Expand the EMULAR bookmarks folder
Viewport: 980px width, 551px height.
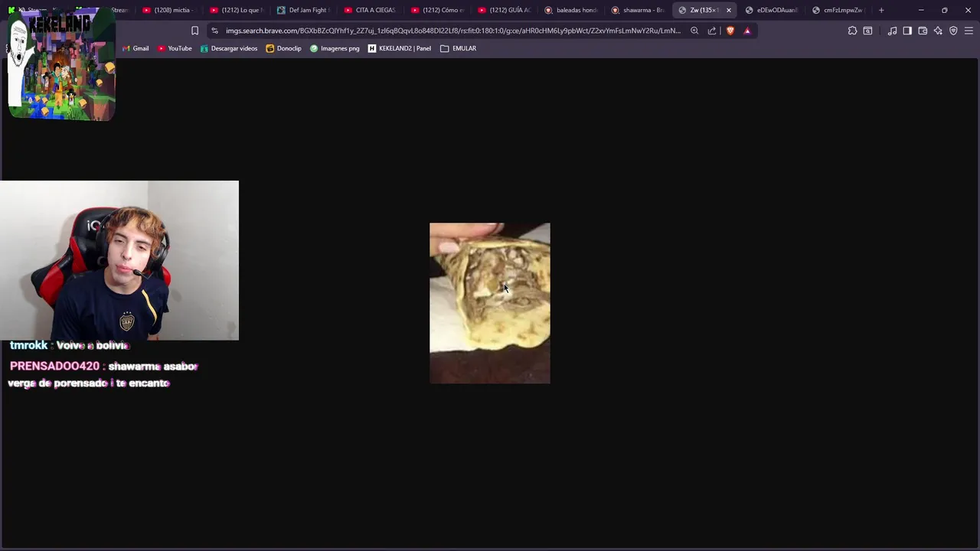click(459, 48)
